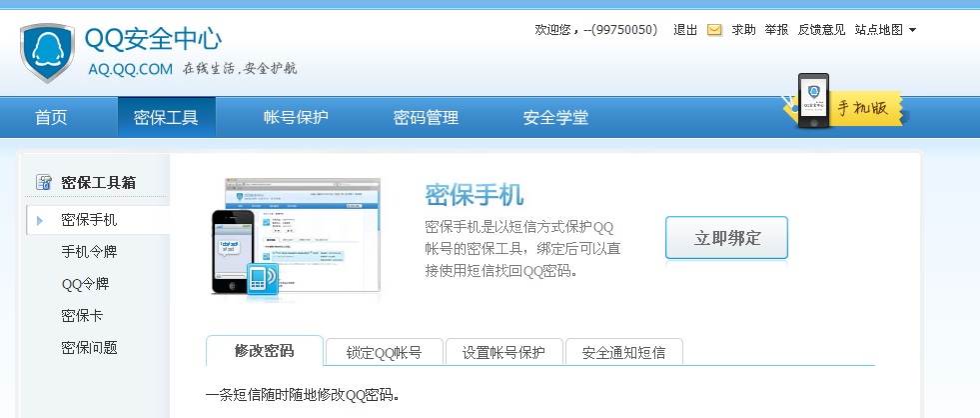Click the 手机版 yellow banner label

[x=863, y=108]
